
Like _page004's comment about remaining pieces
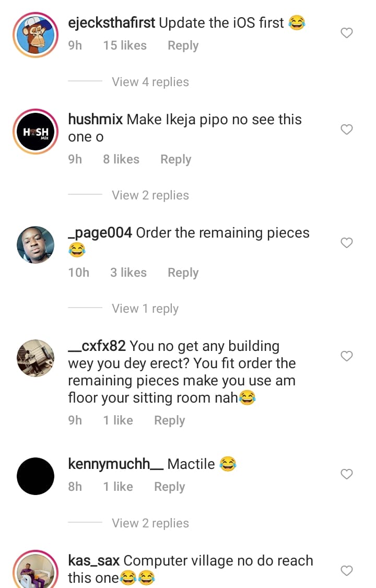[347, 243]
